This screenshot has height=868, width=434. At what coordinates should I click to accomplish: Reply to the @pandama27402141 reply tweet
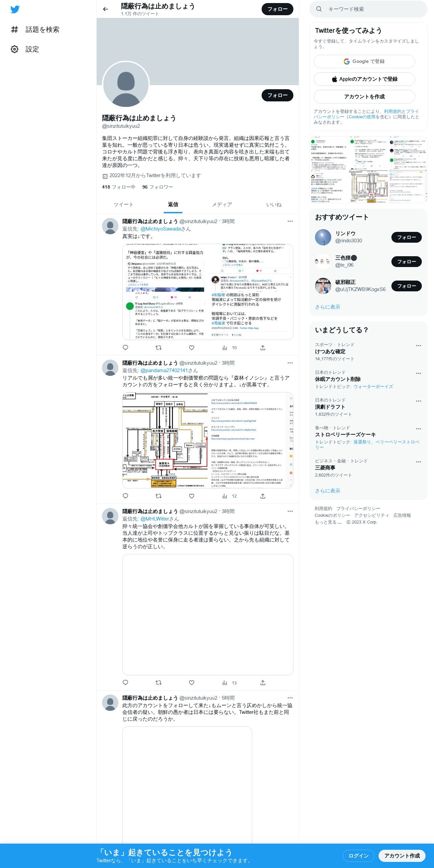125,496
